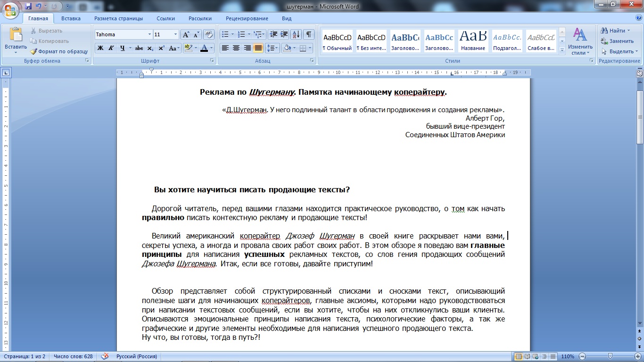The image size is (644, 362).
Task: Expand the change case (Aa) dropdown
Action: (173, 48)
